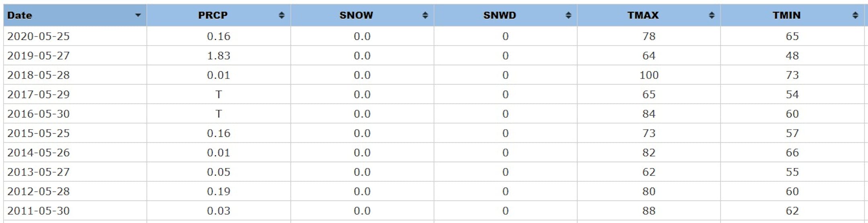Click the PRCP header text

coord(213,15)
